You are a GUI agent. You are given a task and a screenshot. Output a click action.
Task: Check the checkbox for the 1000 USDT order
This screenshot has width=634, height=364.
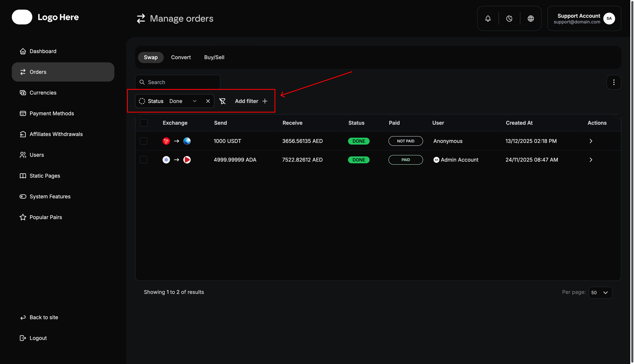coord(143,141)
